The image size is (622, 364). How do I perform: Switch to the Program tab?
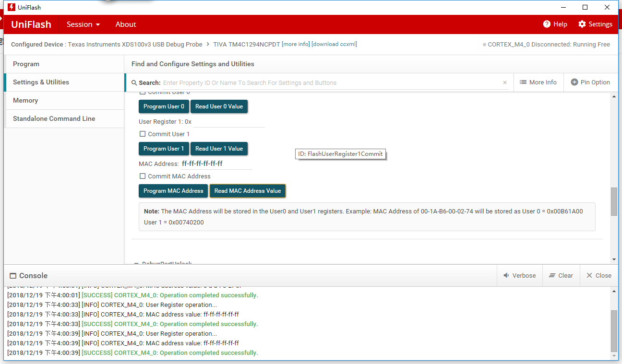pyautogui.click(x=64, y=64)
